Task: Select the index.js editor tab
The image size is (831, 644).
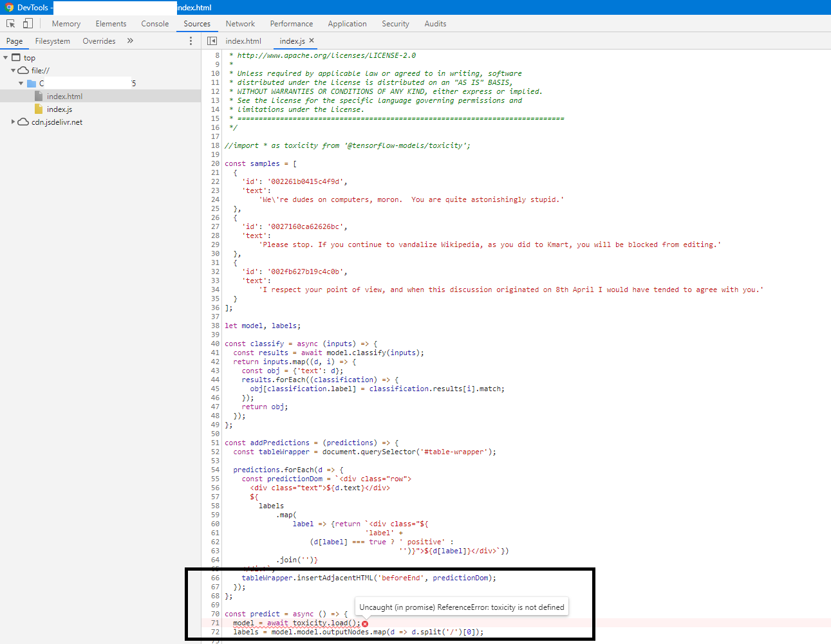Action: click(x=292, y=41)
